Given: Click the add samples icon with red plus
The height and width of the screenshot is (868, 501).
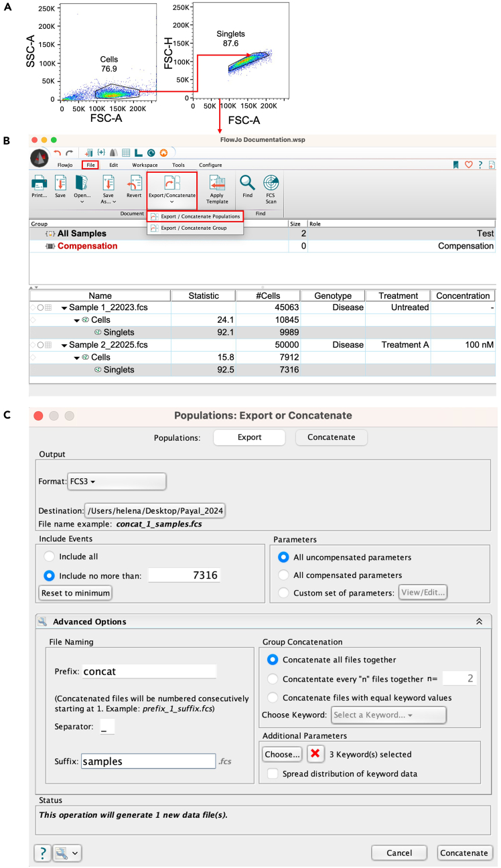Looking at the screenshot, I should click(x=88, y=153).
